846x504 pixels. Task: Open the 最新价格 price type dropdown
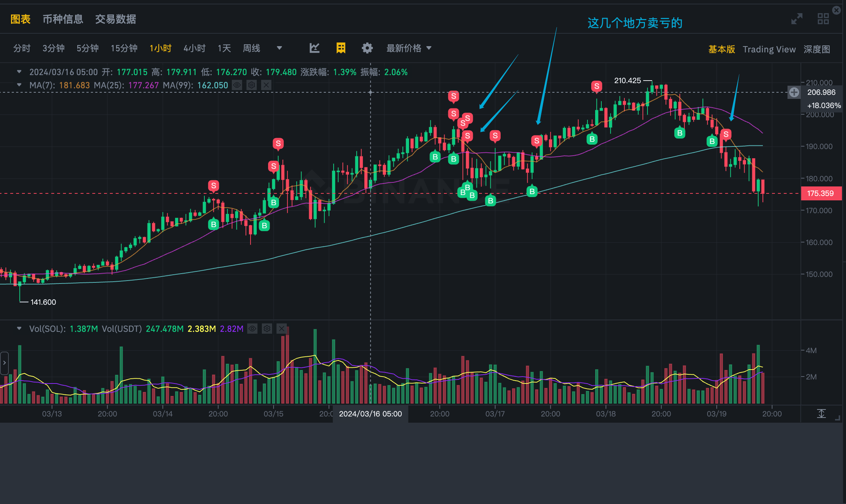pyautogui.click(x=409, y=48)
